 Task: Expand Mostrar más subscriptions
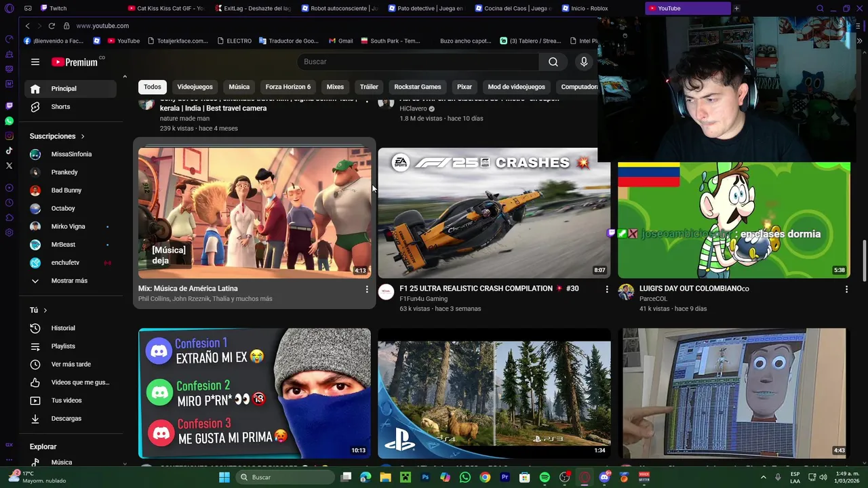tap(71, 281)
